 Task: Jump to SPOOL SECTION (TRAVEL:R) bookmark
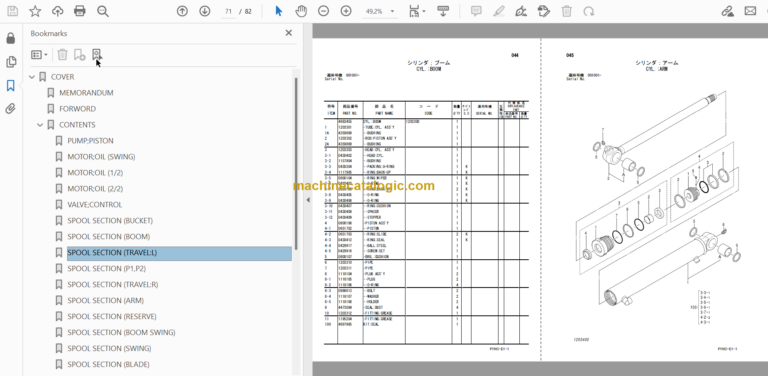[113, 284]
